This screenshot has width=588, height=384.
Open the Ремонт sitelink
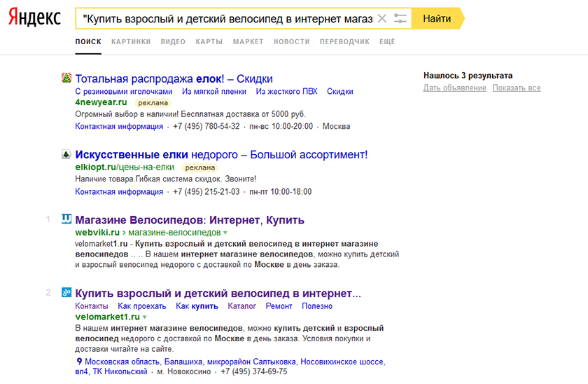coord(279,306)
